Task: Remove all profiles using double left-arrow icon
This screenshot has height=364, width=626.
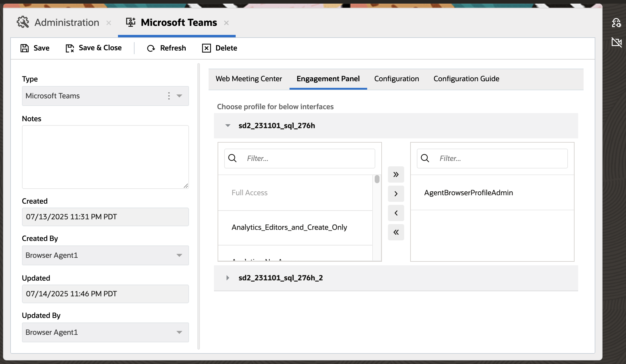Action: click(396, 232)
